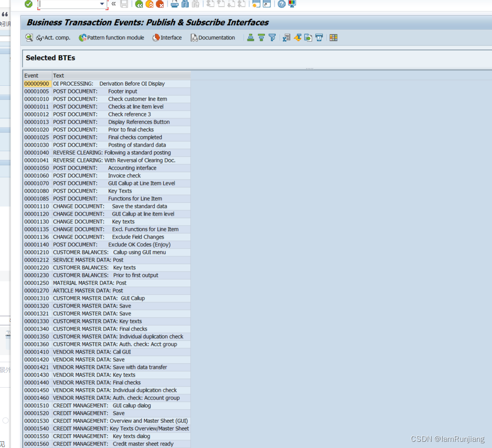Select event 00001560 Credit master sheet ready
The image size is (492, 448).
pos(106,444)
